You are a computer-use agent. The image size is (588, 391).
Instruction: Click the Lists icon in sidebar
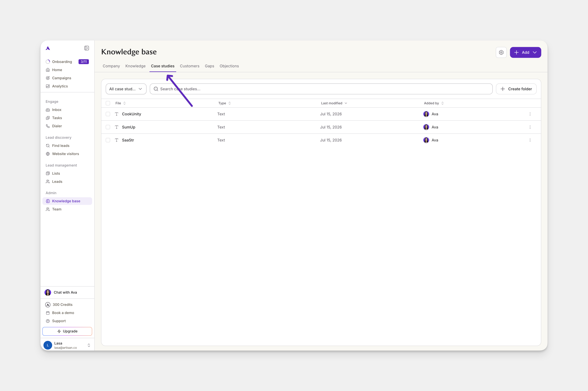pyautogui.click(x=48, y=174)
